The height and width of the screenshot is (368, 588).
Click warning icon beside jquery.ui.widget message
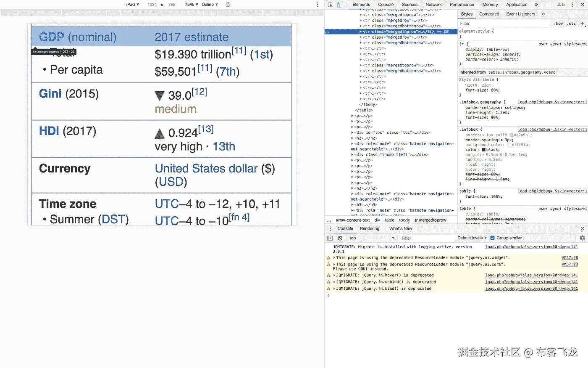[x=329, y=258]
